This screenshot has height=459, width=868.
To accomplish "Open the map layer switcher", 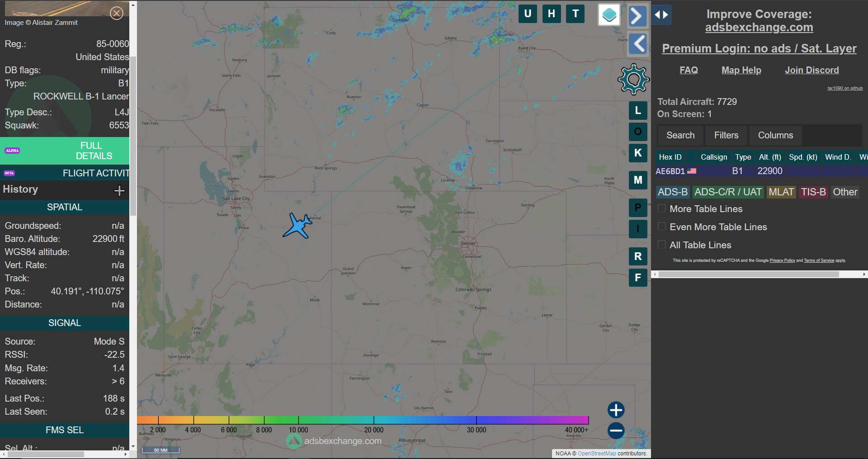I will [x=609, y=15].
